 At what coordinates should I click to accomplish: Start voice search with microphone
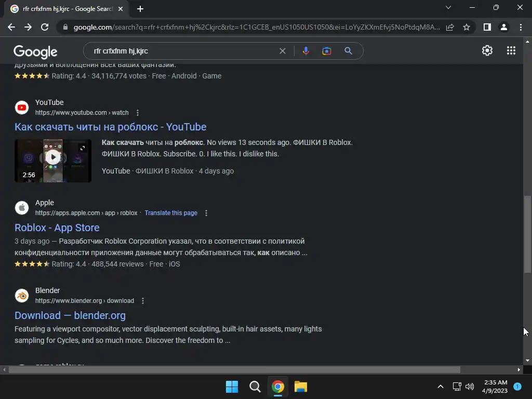(305, 51)
